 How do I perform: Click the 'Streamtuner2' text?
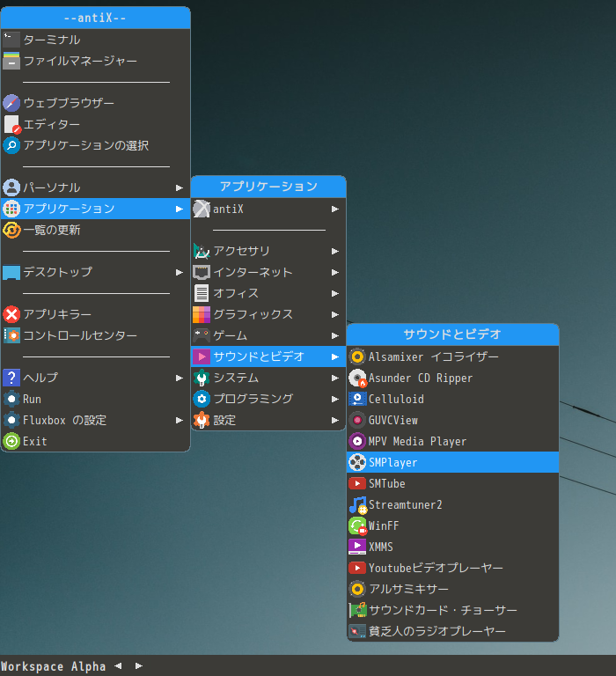click(405, 505)
